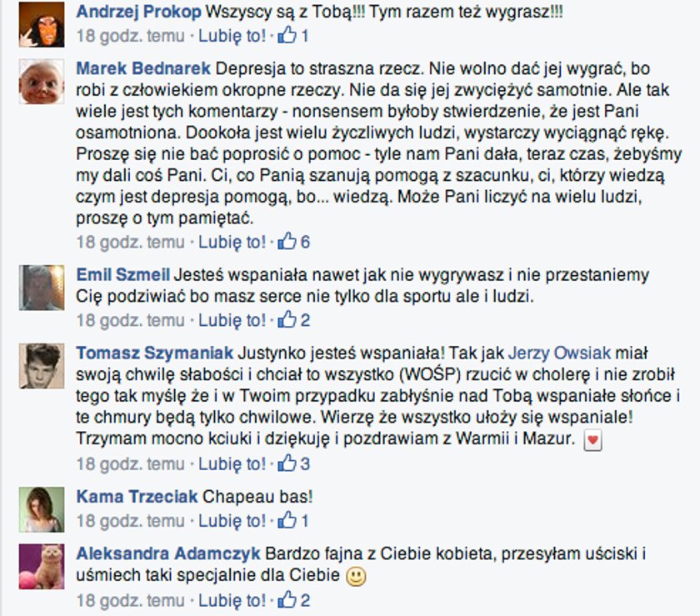700x616 pixels.
Task: Open Marek Bednarek's profile name link
Action: [x=142, y=68]
